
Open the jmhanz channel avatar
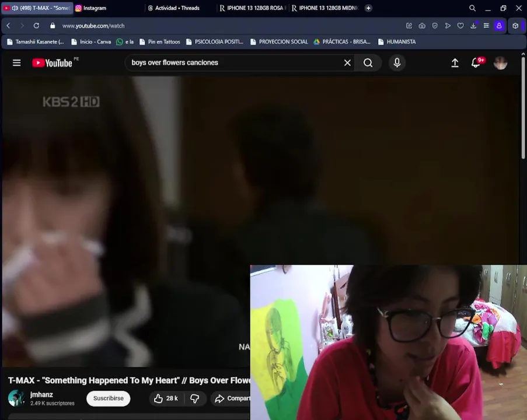[x=16, y=398]
